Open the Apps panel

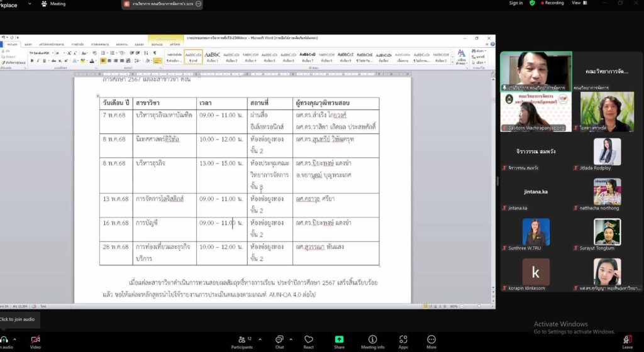point(403,340)
